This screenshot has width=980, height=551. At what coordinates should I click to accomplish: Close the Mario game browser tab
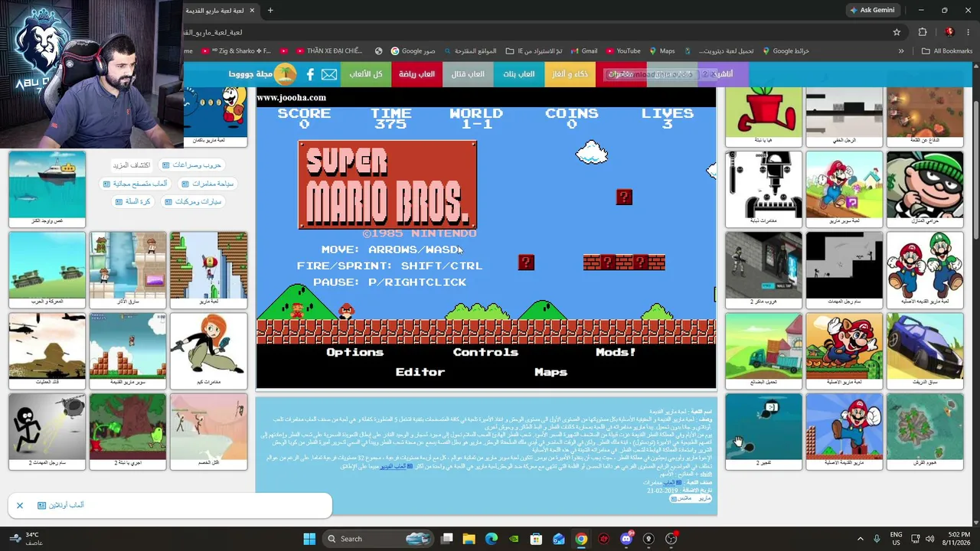coord(252,10)
